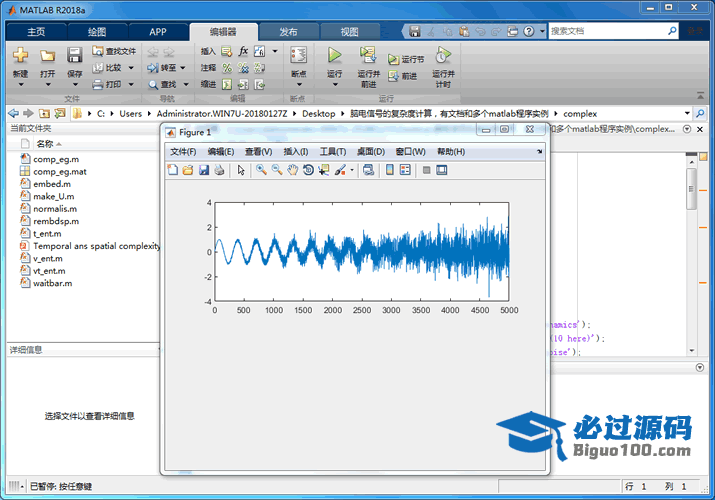Click the quick access Save icon
Viewport: 715px width, 500px height.
414,31
